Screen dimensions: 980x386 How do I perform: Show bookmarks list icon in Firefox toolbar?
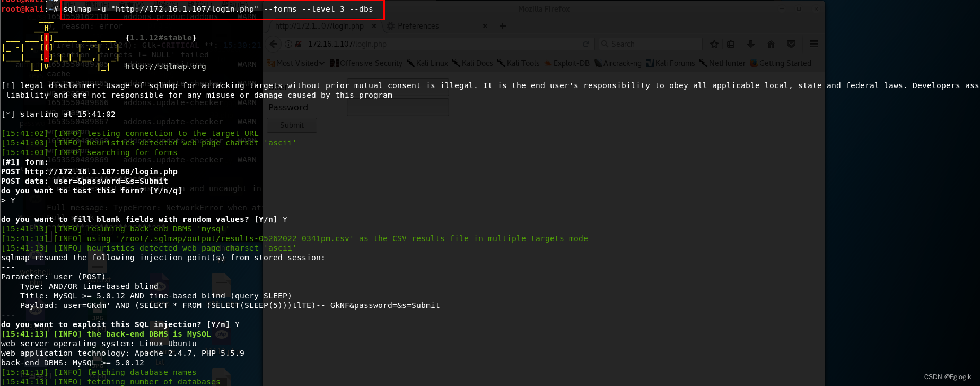[x=731, y=44]
